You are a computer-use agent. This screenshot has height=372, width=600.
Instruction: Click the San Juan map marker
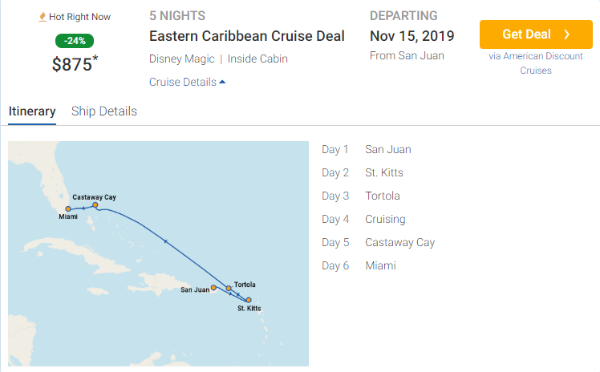point(214,287)
